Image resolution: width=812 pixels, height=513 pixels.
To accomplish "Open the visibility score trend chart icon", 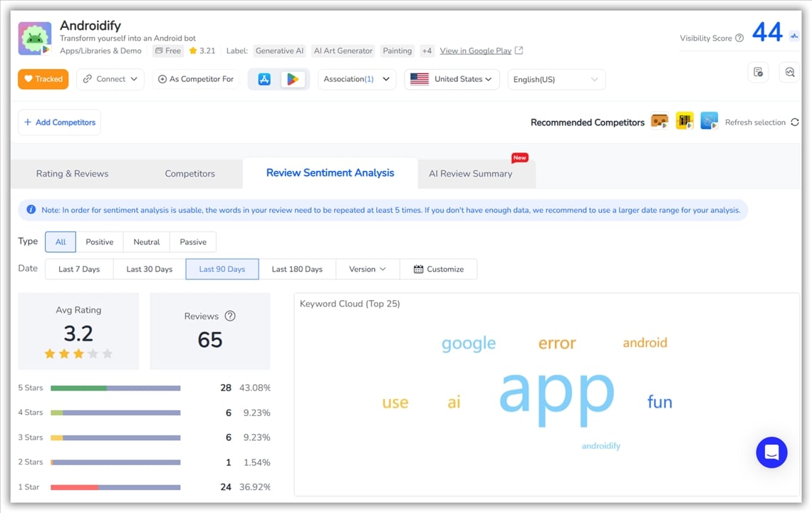I will pyautogui.click(x=794, y=34).
